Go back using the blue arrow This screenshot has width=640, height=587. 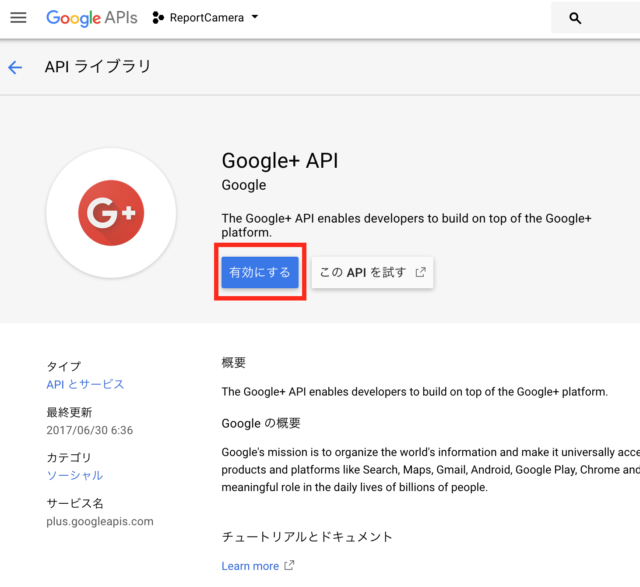15,67
